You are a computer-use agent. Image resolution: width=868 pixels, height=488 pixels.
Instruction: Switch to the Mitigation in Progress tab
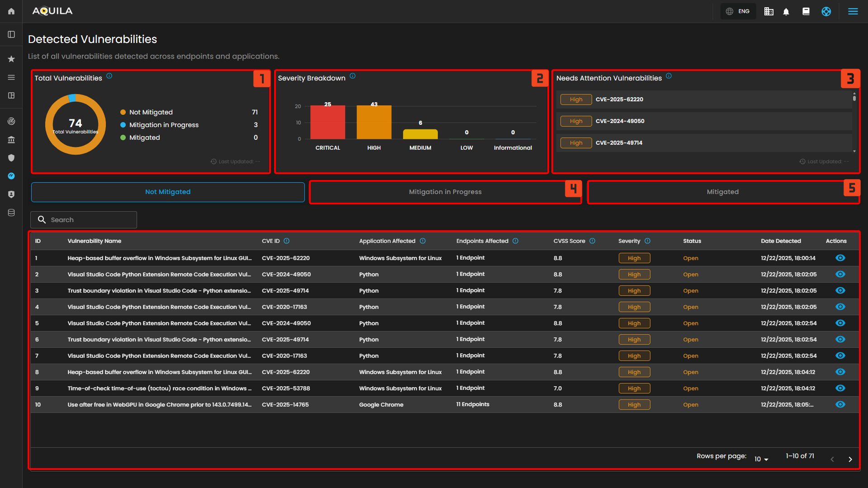[445, 192]
